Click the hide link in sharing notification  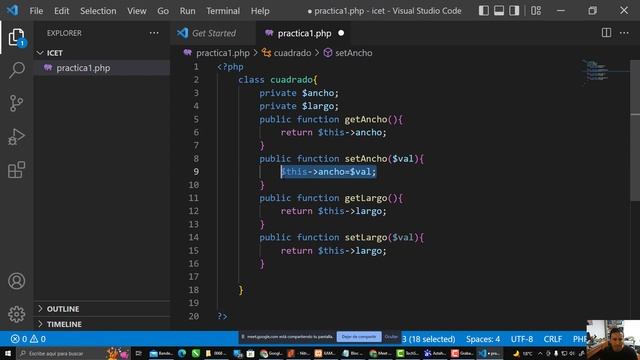(391, 337)
